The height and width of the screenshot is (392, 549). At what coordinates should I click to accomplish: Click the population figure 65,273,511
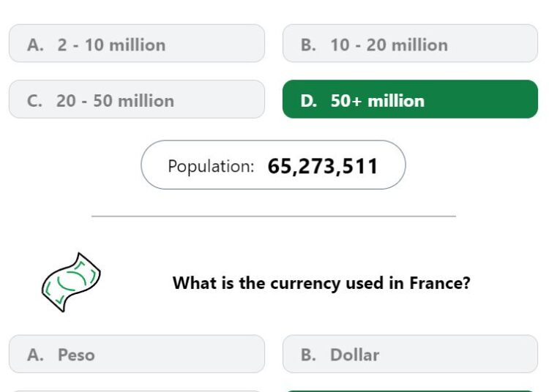(323, 166)
